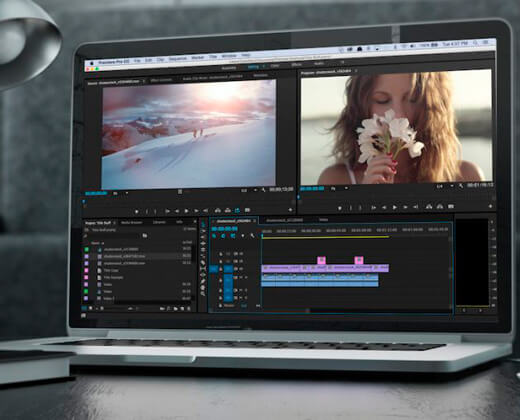Open Program monitor button editor plus icon

click(490, 206)
